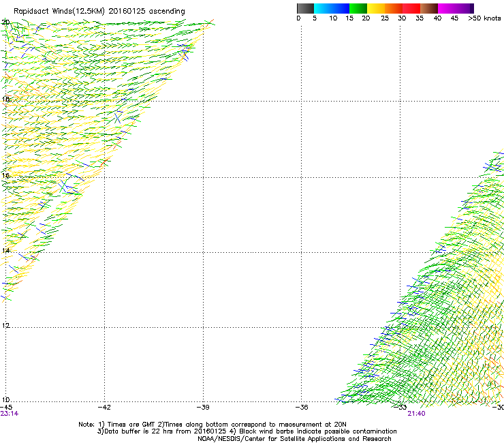
Task: Click the orange 25-30 knots color segment
Action: point(394,8)
